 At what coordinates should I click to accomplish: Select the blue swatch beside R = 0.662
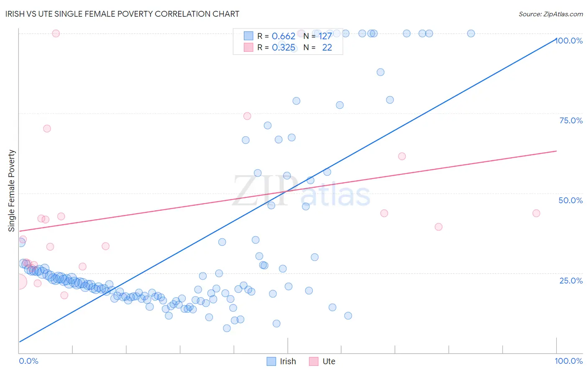pos(248,36)
